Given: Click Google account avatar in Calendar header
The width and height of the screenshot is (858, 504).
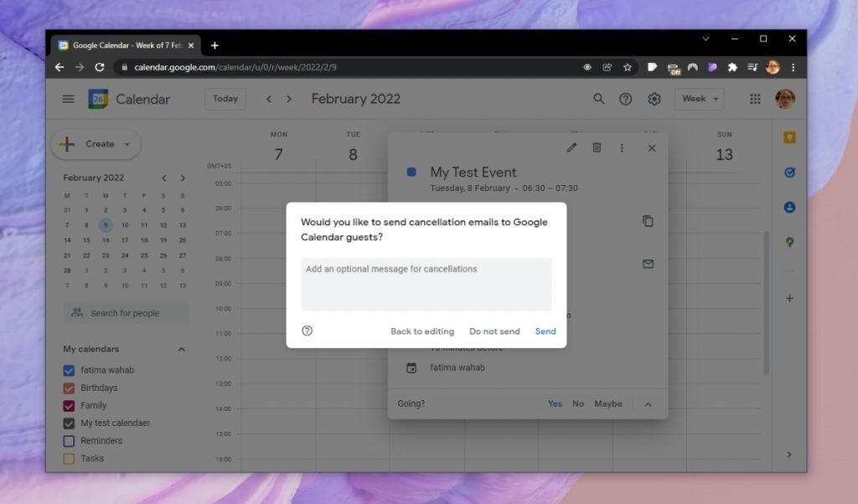Looking at the screenshot, I should coord(785,99).
